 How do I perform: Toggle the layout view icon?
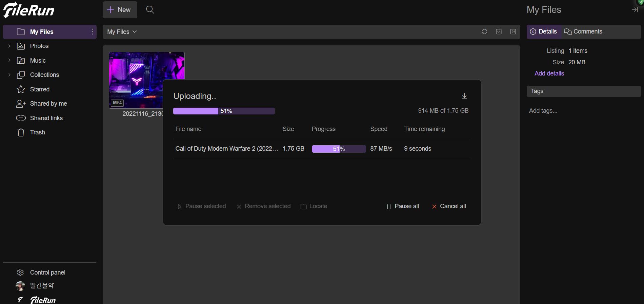pos(513,31)
